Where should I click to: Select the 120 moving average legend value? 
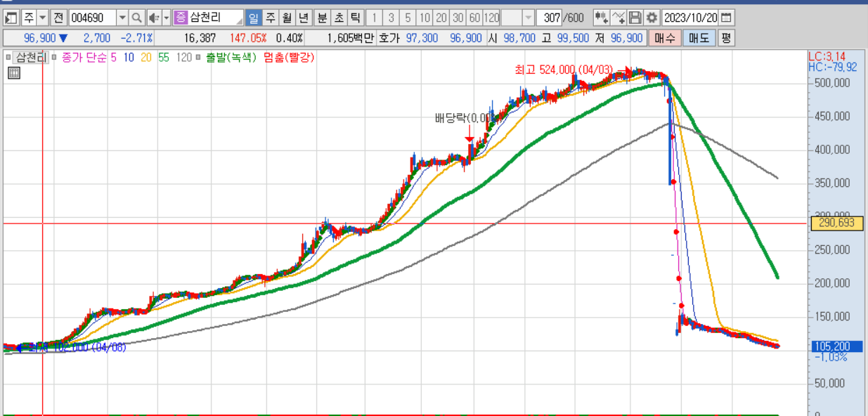[x=184, y=58]
